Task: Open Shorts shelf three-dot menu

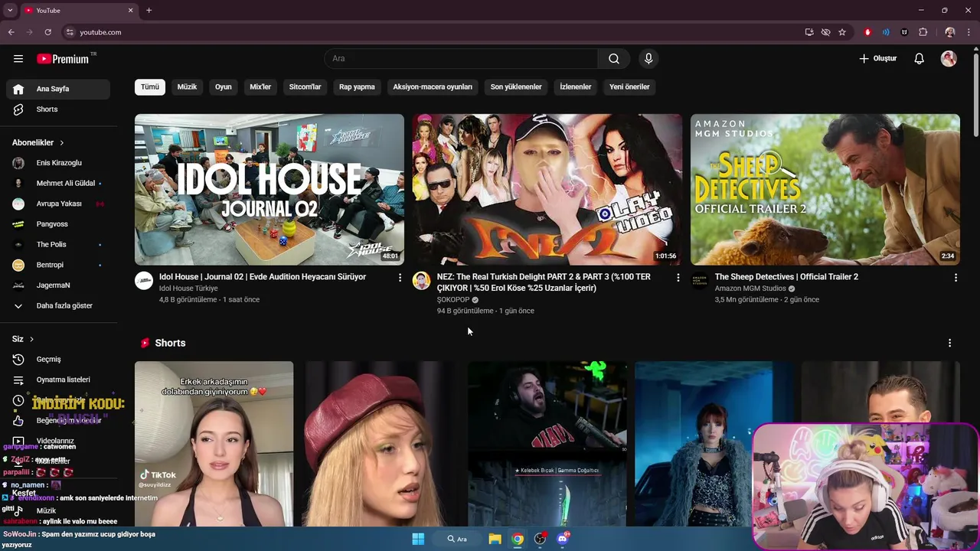Action: 949,343
